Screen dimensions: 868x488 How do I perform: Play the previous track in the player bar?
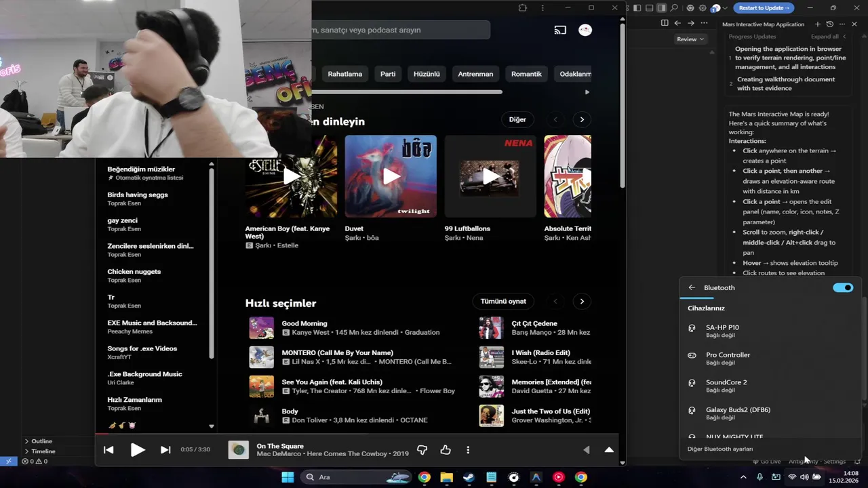point(108,449)
